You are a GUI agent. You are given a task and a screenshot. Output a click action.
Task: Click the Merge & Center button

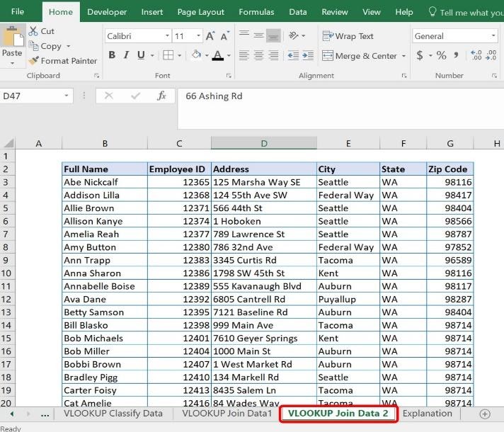coord(360,56)
